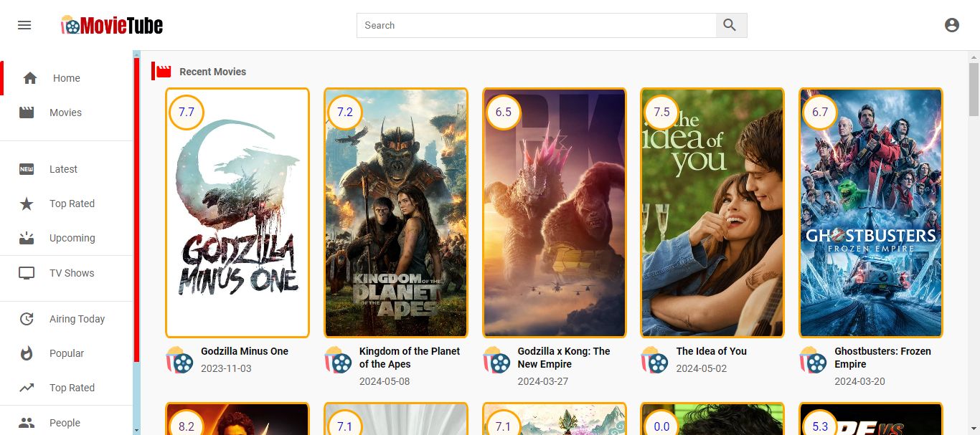The height and width of the screenshot is (435, 980).
Task: Open Kingdom of the Planet of the Apes title
Action: pos(409,358)
